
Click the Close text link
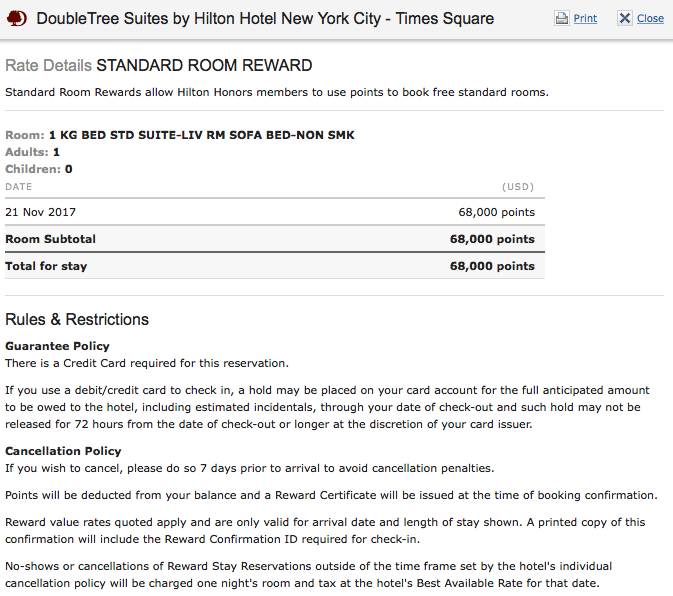(x=650, y=18)
